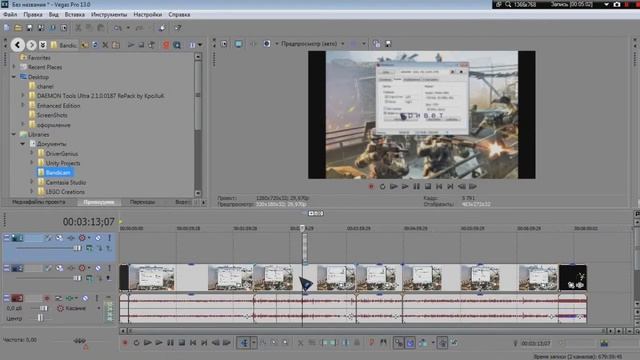
Task: Click the red capture icon in Explorer toolbar
Action: tap(166, 45)
